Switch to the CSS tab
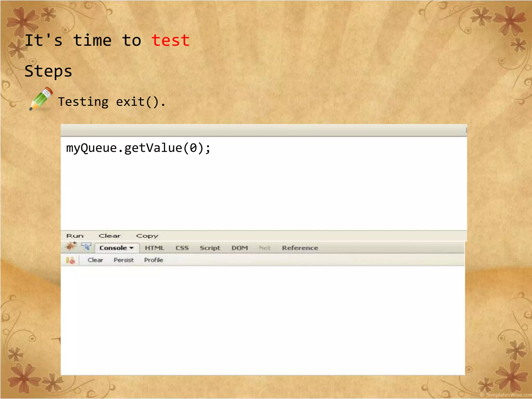 point(182,248)
